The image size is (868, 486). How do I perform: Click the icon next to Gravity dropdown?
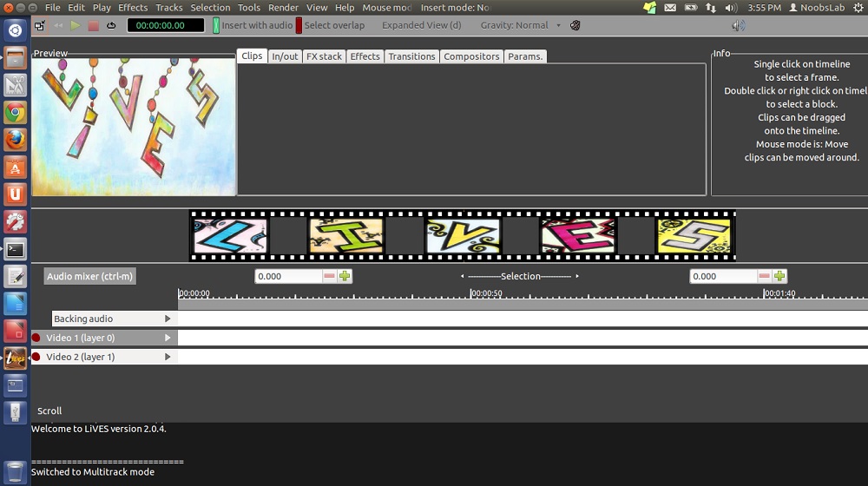[575, 25]
